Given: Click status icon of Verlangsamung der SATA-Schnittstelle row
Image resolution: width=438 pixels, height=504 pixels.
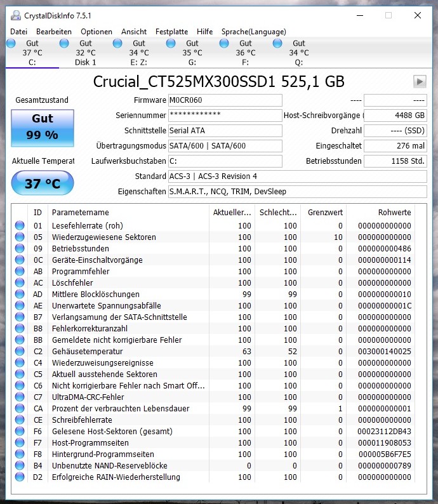Looking at the screenshot, I should [20, 317].
